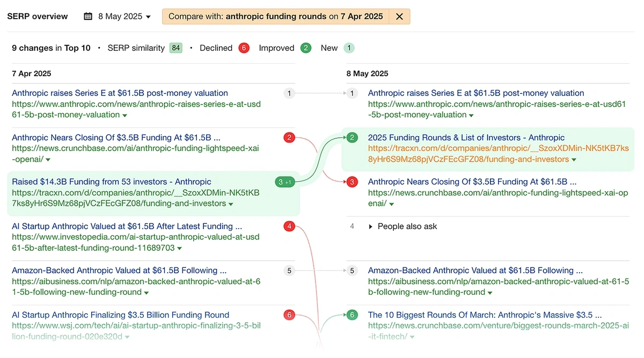Open 8 May Anthropic Nears Closing Of $3.5B title
644x358 pixels.
click(472, 182)
